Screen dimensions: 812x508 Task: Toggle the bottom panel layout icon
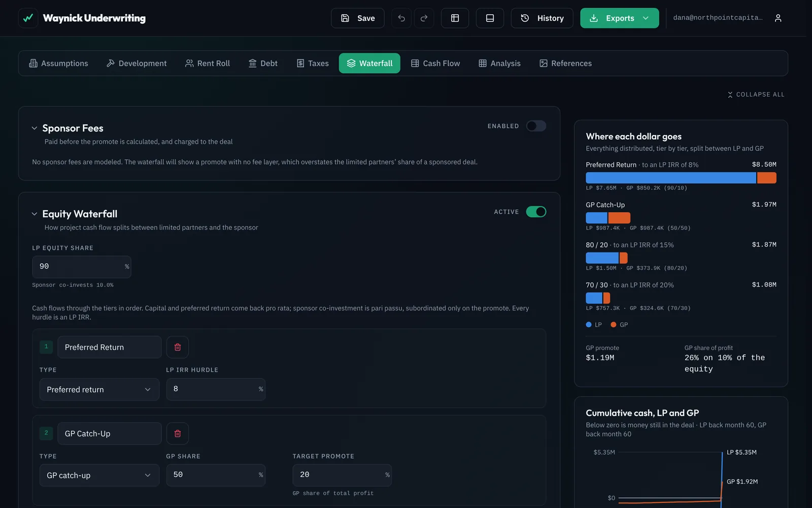490,18
